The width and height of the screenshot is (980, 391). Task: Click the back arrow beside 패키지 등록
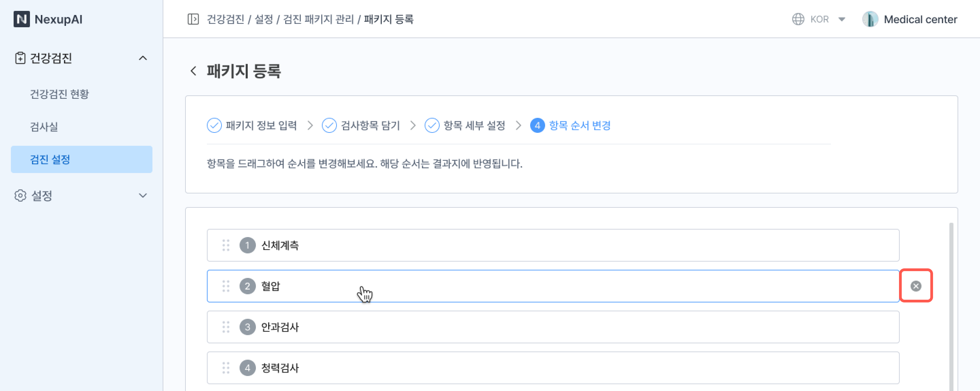point(194,71)
